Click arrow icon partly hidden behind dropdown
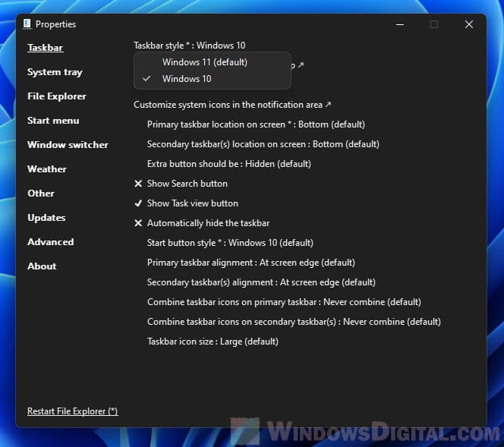This screenshot has height=447, width=504. 301,65
